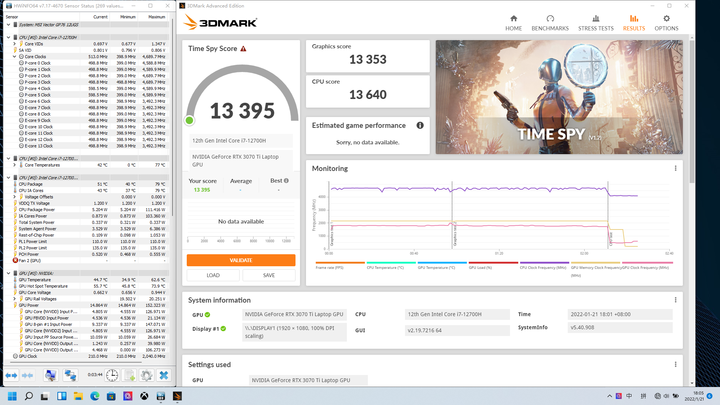
Task: Open the Settings used three-dot menu
Action: click(675, 365)
